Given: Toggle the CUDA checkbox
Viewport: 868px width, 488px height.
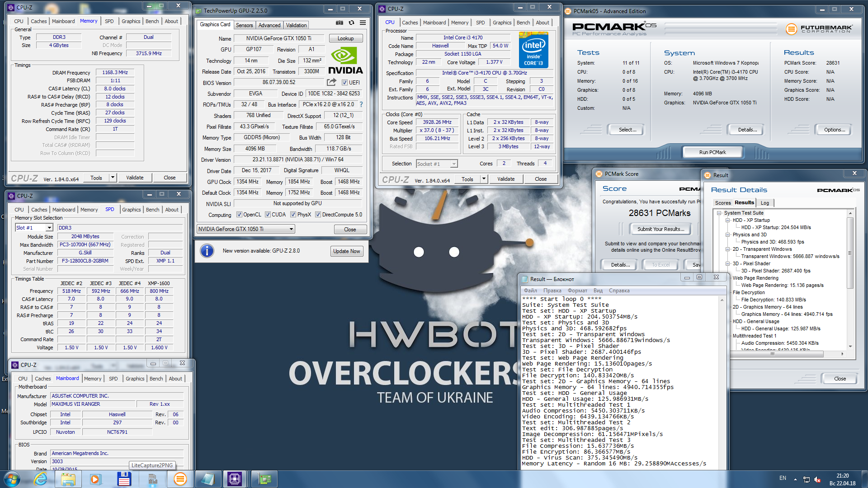Looking at the screenshot, I should click(268, 215).
